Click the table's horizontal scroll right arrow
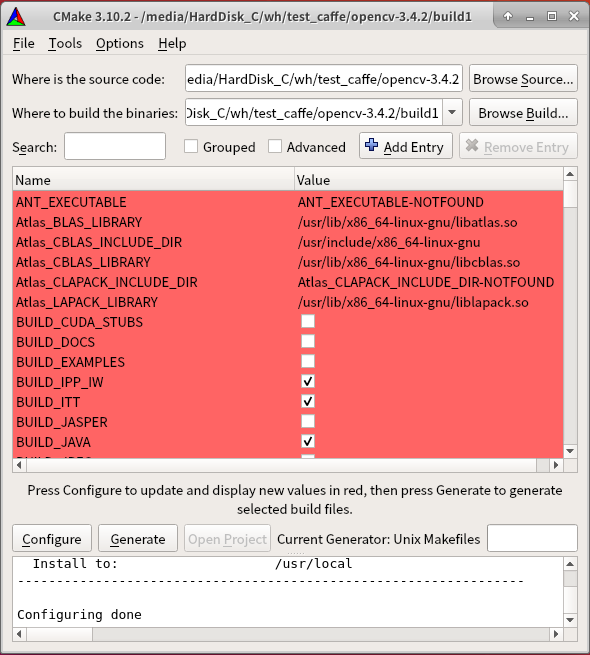 point(556,465)
